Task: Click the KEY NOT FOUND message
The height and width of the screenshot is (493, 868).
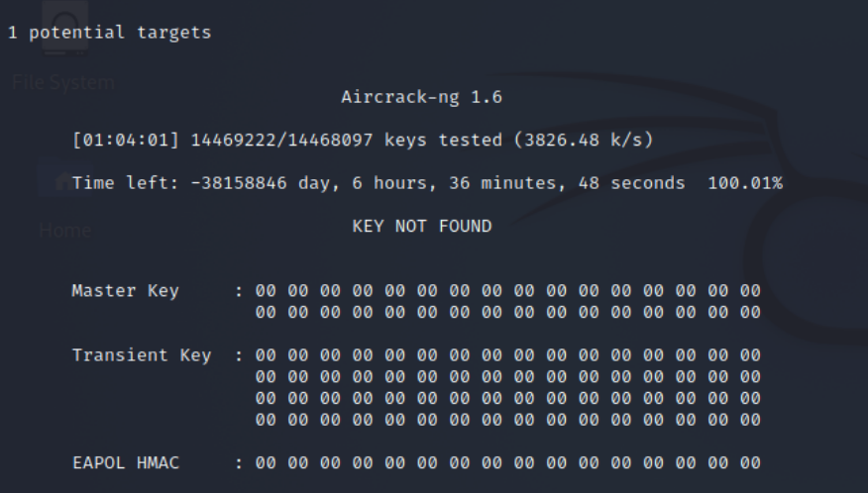Action: 421,226
